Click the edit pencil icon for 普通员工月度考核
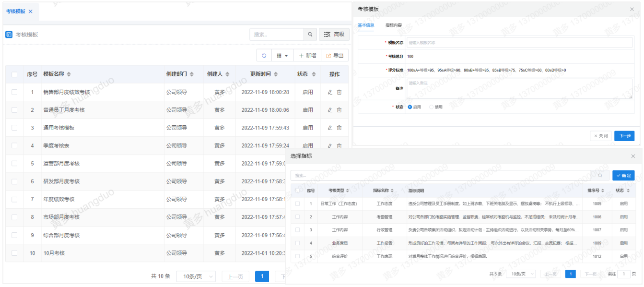Image resolution: width=644 pixels, height=287 pixels. pos(330,110)
